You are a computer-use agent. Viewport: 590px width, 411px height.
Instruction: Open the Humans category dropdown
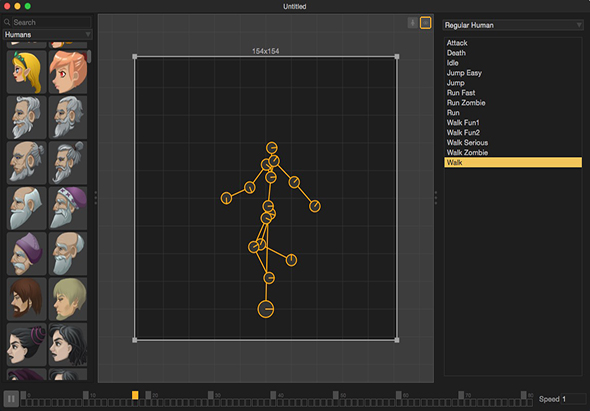48,35
